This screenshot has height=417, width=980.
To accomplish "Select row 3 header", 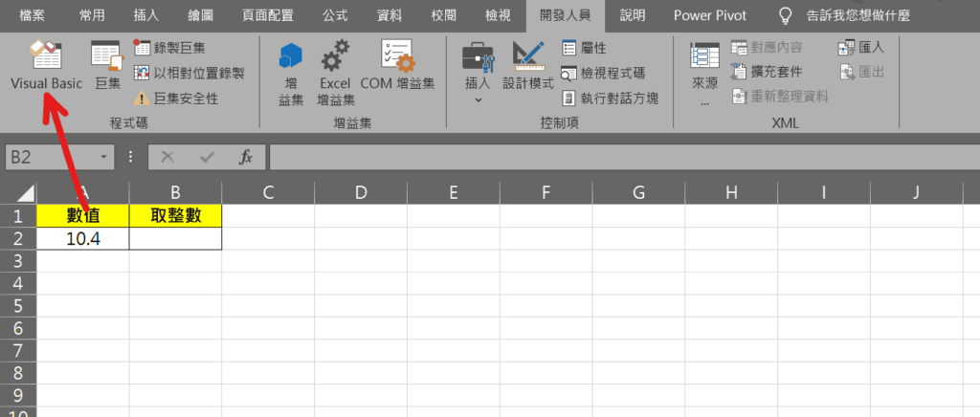I will coord(18,261).
